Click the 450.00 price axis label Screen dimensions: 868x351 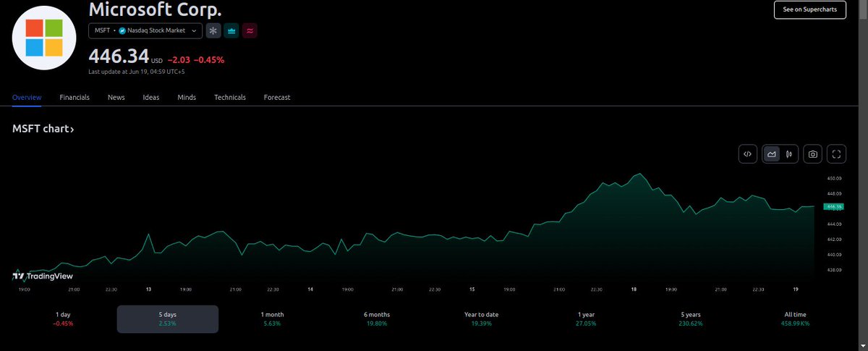tap(834, 178)
